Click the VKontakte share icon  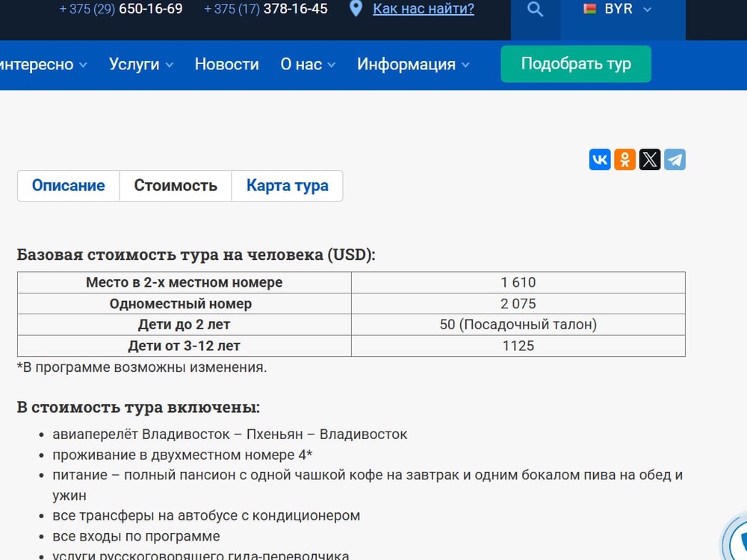pyautogui.click(x=600, y=159)
